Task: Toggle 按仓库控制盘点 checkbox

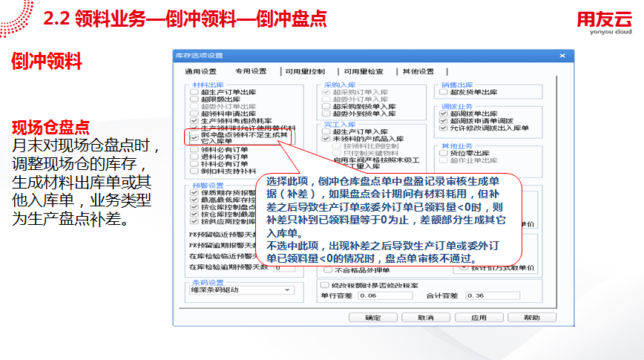Action: point(194,206)
